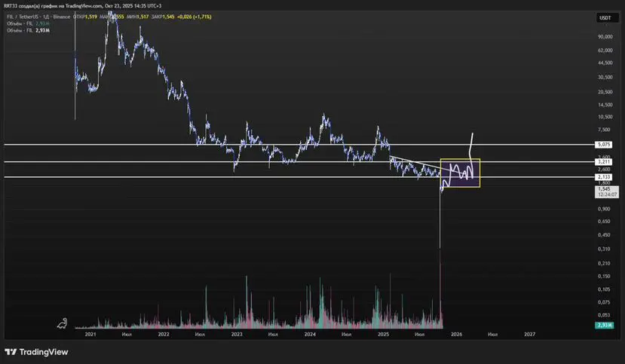Screen dimensions: 625x364
Task: Click the 90,000 price axis value
Action: click(605, 37)
